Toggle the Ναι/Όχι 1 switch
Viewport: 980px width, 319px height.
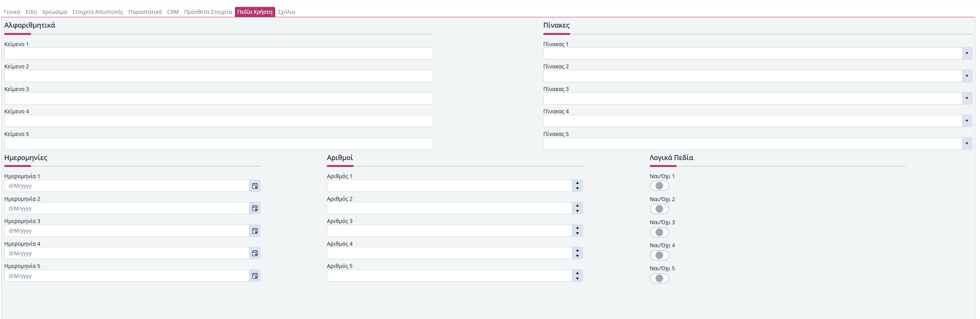click(659, 186)
